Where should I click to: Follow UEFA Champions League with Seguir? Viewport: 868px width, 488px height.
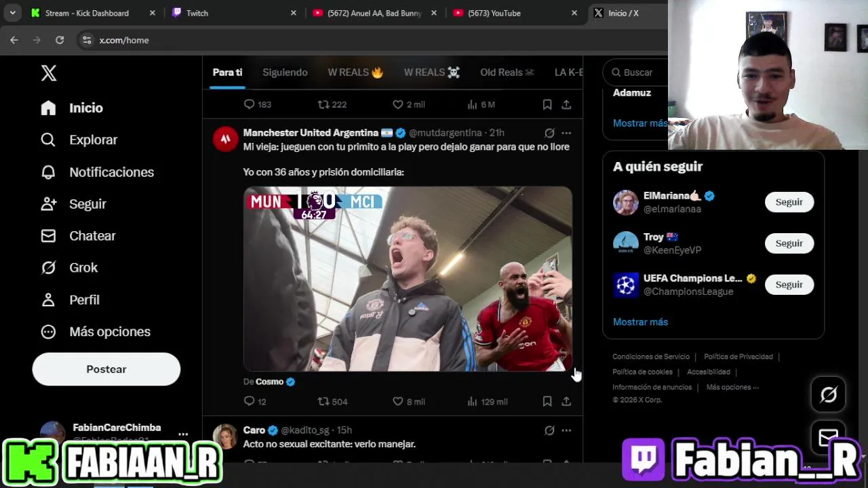coord(789,285)
